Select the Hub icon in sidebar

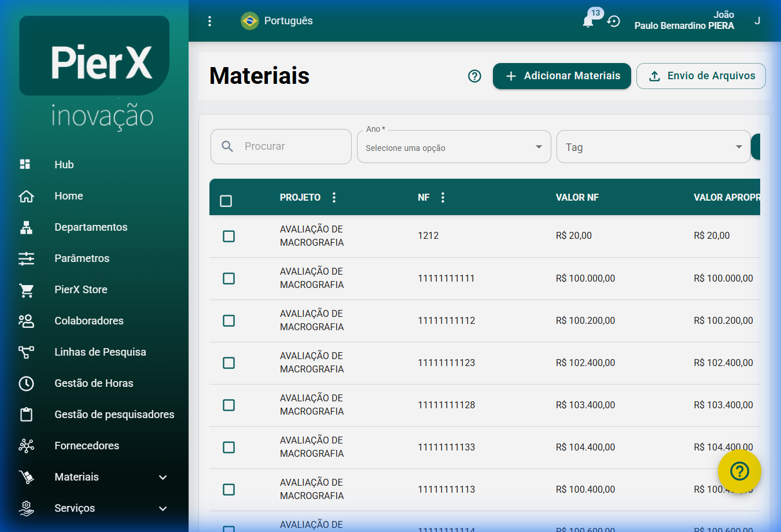(x=25, y=164)
